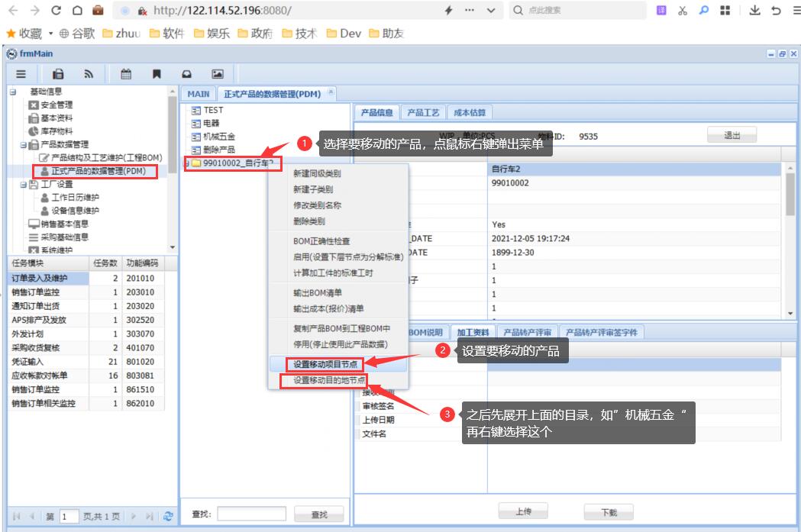801x532 pixels.
Task: Click the purple extension icon in browser toolbar
Action: point(661,10)
